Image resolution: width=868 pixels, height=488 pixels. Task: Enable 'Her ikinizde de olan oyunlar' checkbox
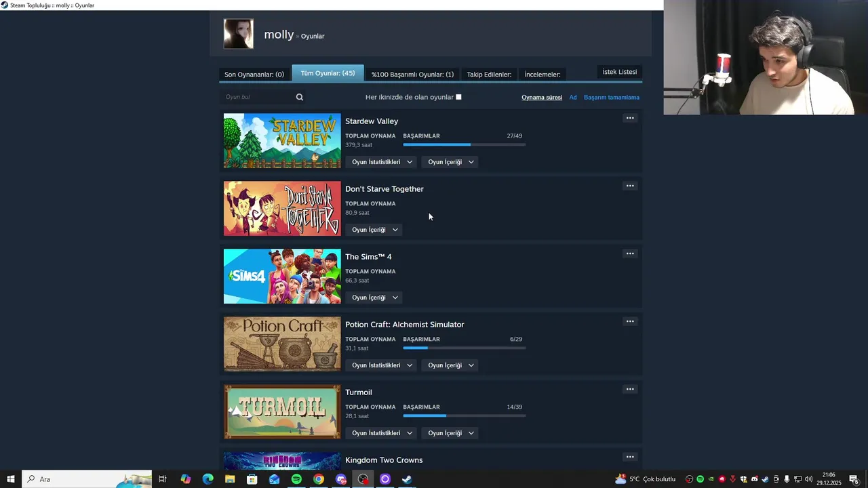[x=458, y=97]
